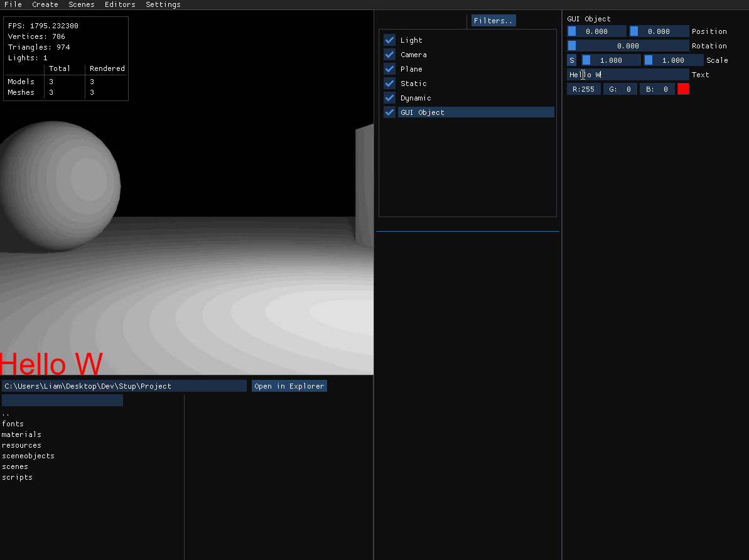Image resolution: width=749 pixels, height=560 pixels.
Task: Open the Settings menu
Action: click(163, 4)
